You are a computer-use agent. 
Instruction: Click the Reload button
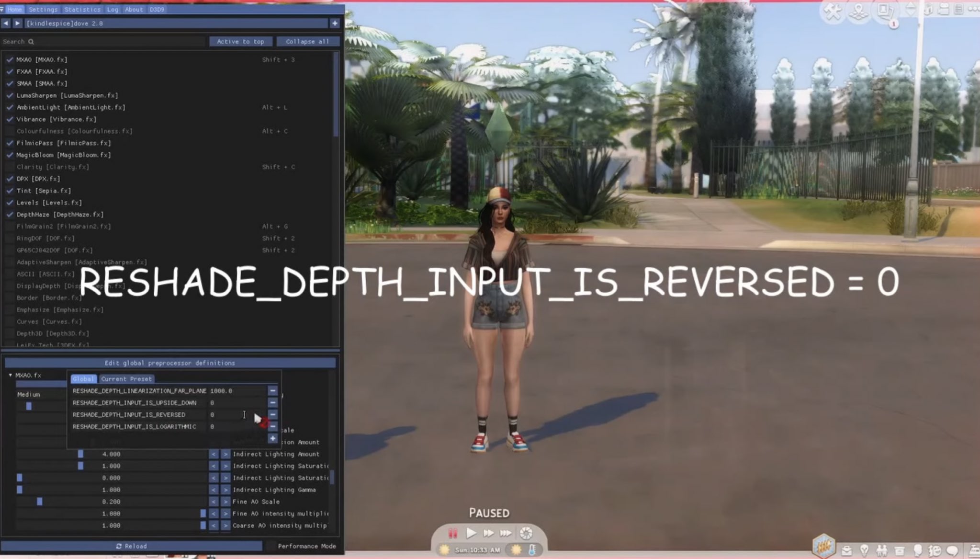(x=132, y=546)
